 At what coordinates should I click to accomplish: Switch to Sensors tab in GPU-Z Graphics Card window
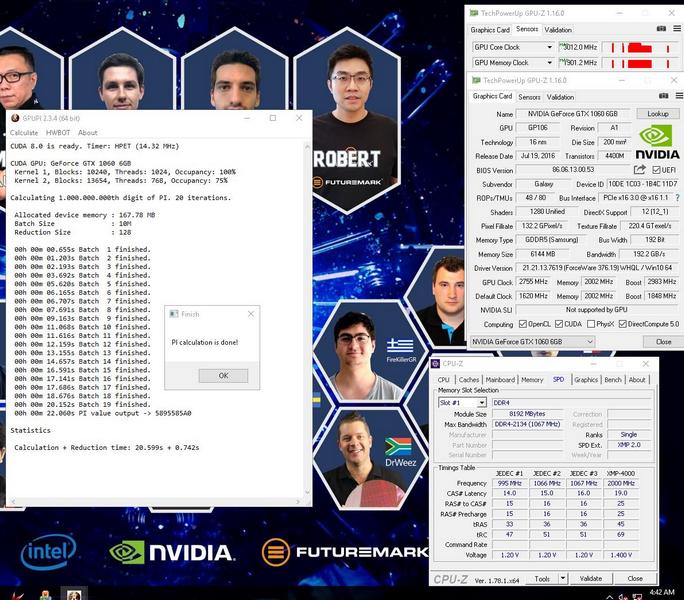tap(529, 97)
